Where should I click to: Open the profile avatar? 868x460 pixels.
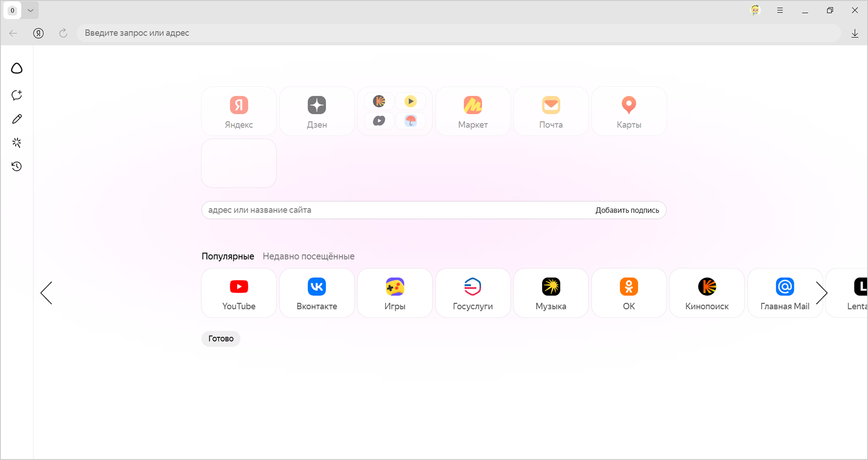pyautogui.click(x=755, y=10)
